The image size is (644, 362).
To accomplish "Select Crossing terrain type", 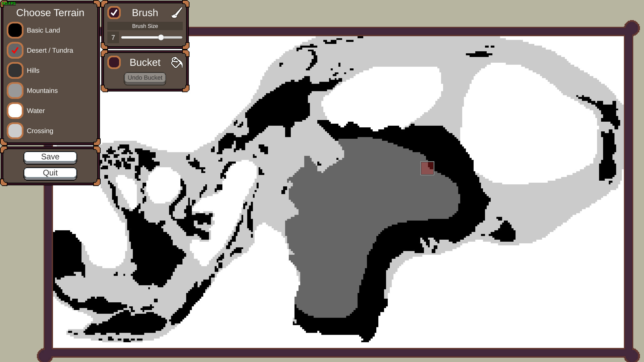I will point(15,131).
